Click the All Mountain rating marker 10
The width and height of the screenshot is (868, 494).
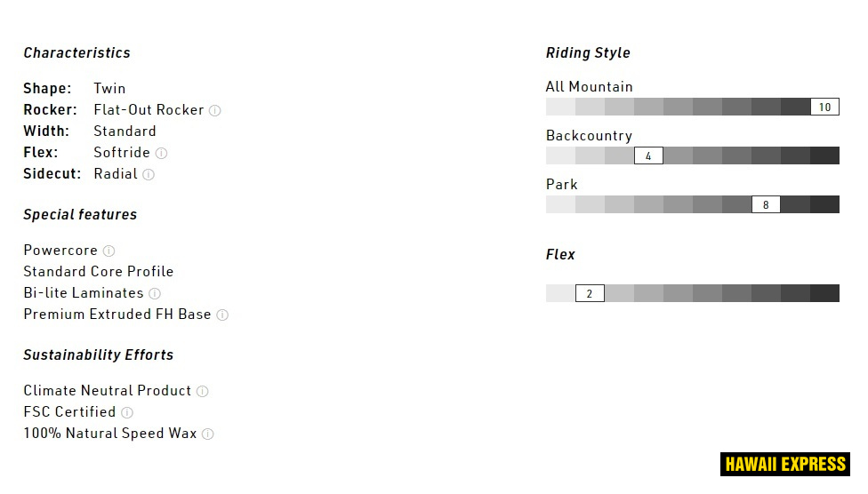tap(824, 108)
